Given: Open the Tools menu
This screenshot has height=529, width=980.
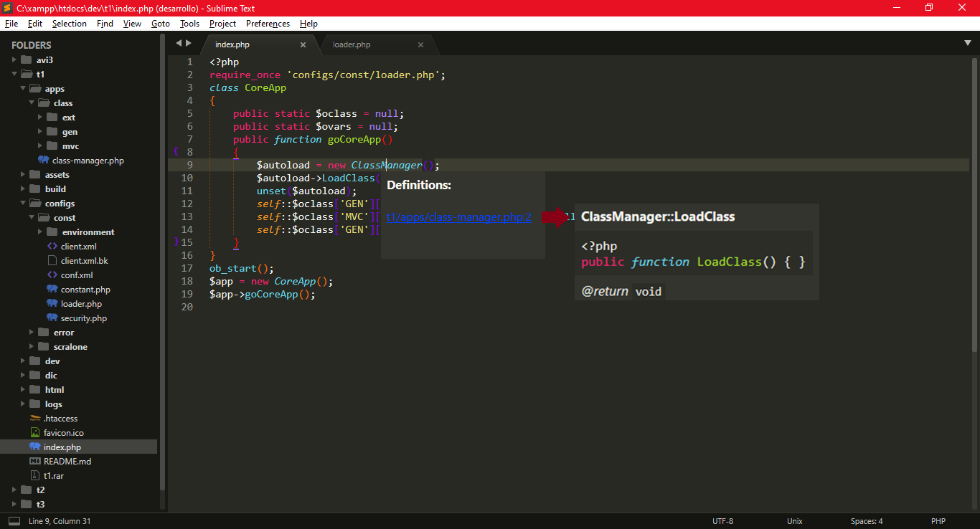Looking at the screenshot, I should [x=189, y=24].
